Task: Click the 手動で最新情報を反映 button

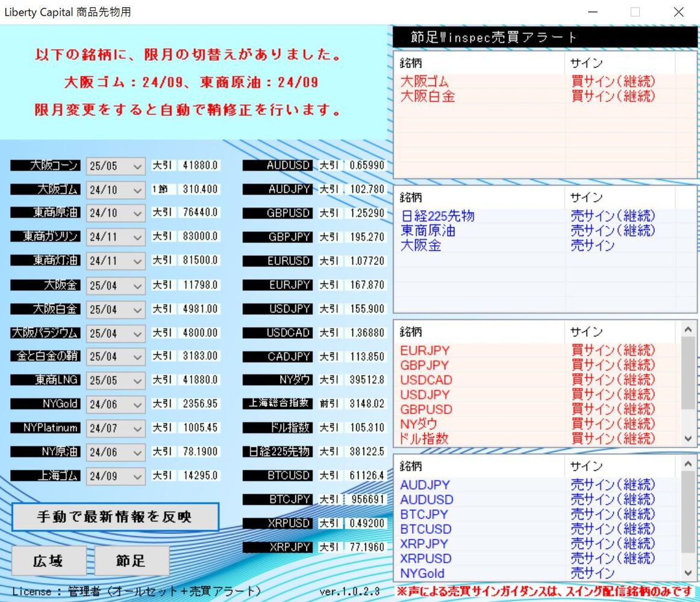Action: click(115, 517)
